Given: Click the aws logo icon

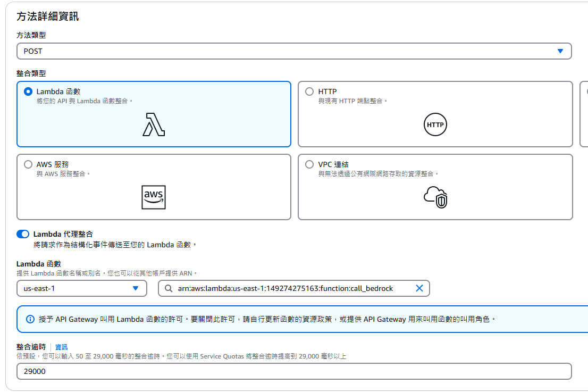Looking at the screenshot, I should (x=154, y=197).
